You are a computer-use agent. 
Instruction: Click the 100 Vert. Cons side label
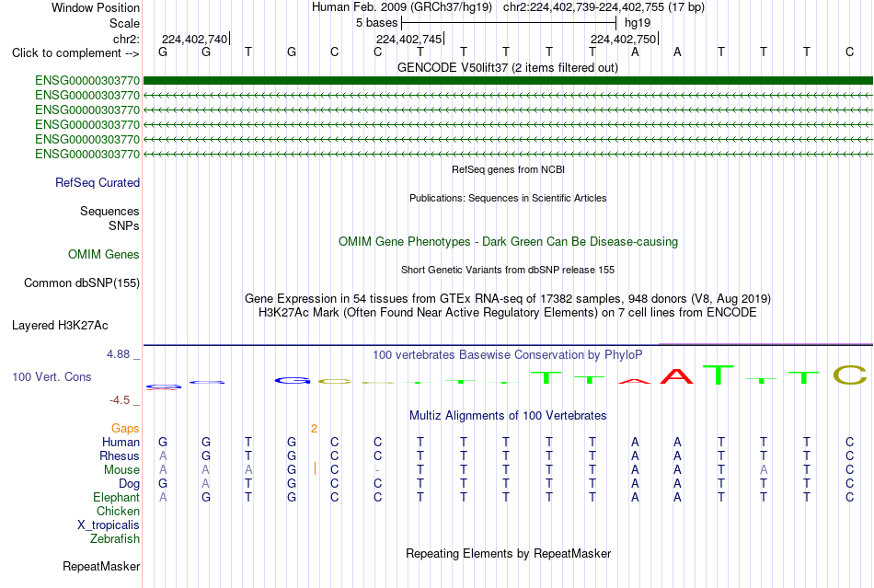(52, 377)
